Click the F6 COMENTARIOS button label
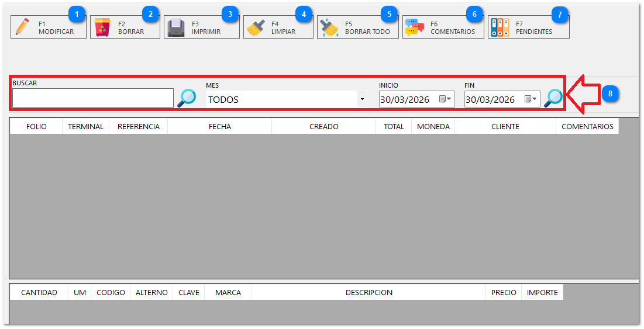This screenshot has height=329, width=644. pyautogui.click(x=453, y=28)
